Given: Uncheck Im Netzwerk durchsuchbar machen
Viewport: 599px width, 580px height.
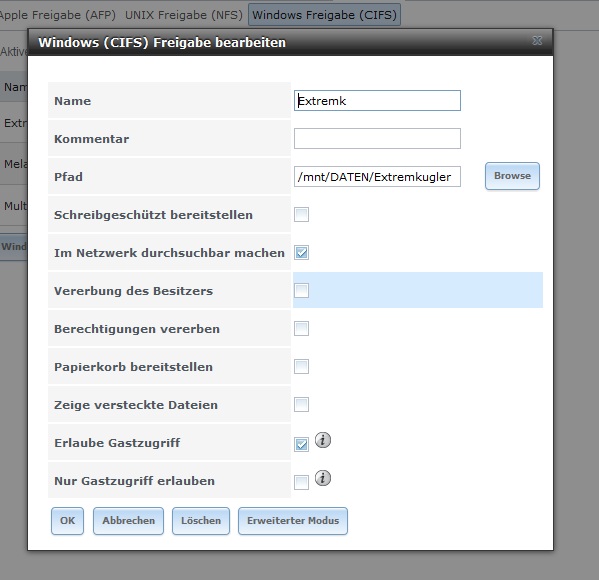Looking at the screenshot, I should (x=301, y=253).
